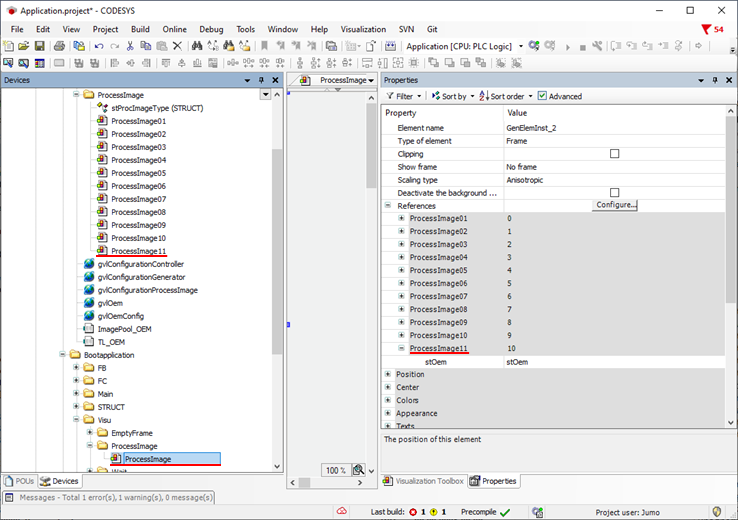The height and width of the screenshot is (520, 738).
Task: Open the Visualization menu
Action: tap(363, 29)
